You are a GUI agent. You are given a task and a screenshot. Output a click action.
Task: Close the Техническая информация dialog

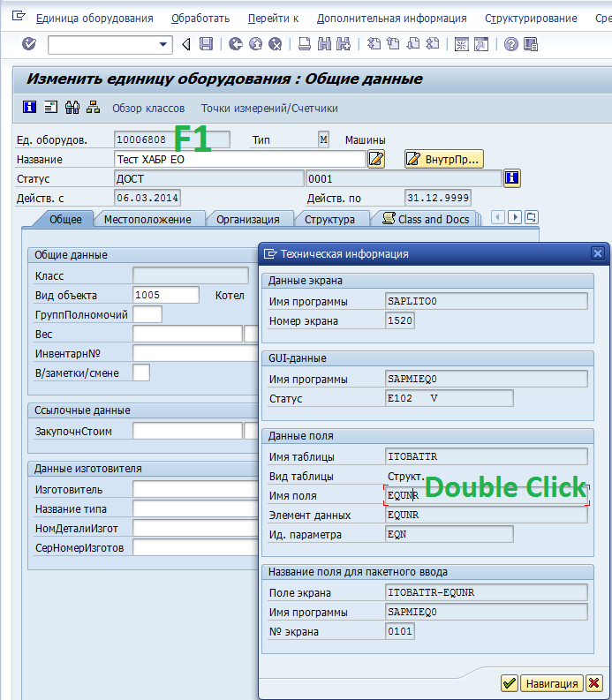pyautogui.click(x=597, y=253)
